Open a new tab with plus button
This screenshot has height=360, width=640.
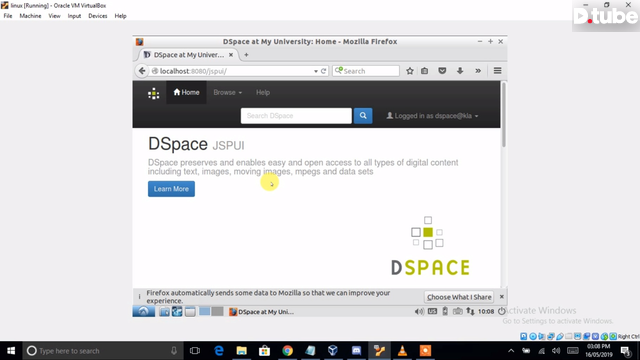click(x=246, y=55)
